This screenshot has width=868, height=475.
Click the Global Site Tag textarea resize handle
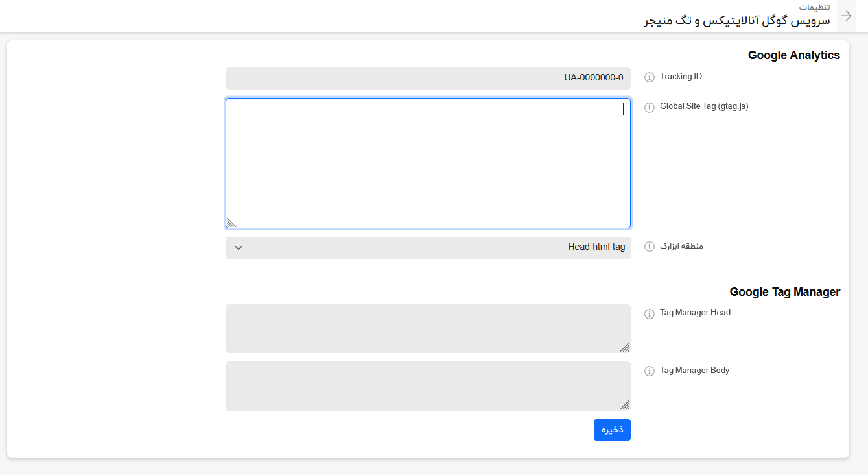click(x=231, y=223)
